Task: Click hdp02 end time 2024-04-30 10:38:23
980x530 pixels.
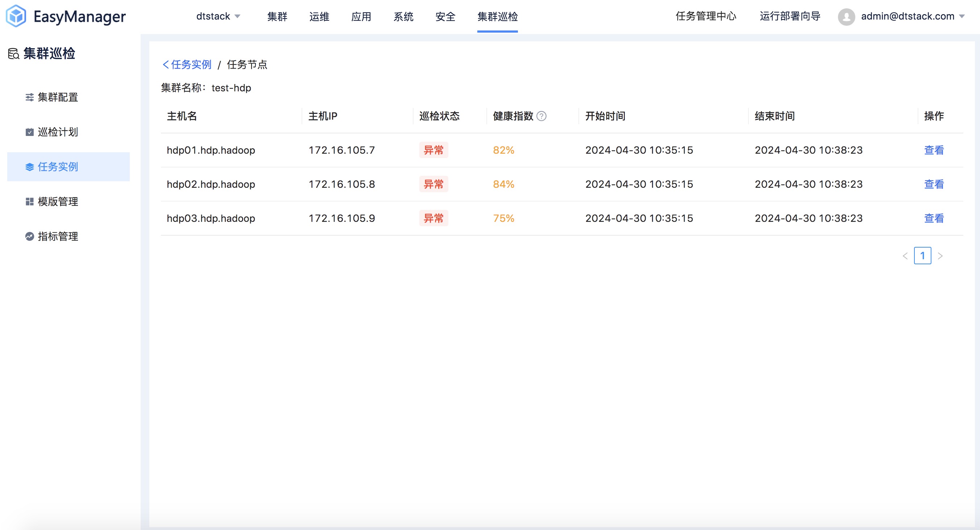Action: [809, 185]
